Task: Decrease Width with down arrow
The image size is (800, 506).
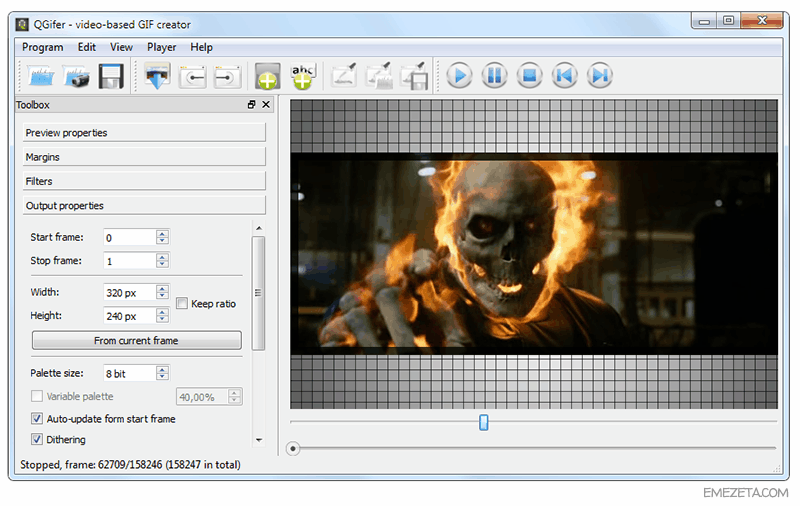Action: point(162,296)
